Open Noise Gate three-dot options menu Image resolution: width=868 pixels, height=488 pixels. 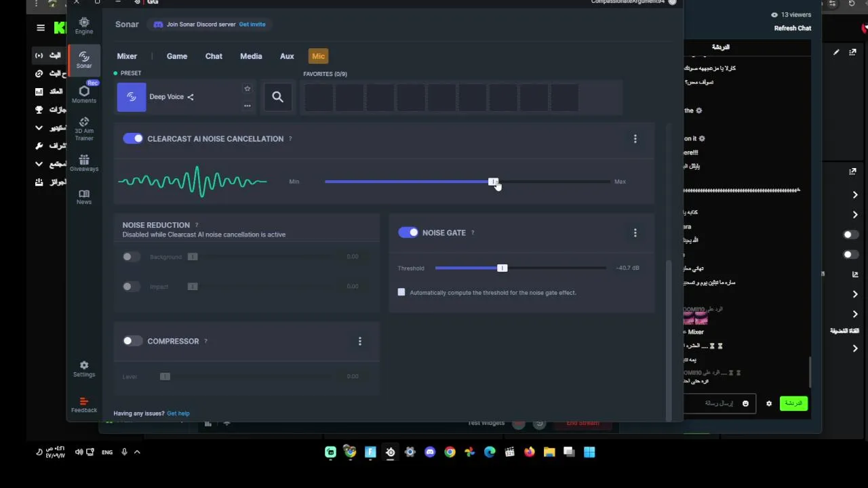635,232
